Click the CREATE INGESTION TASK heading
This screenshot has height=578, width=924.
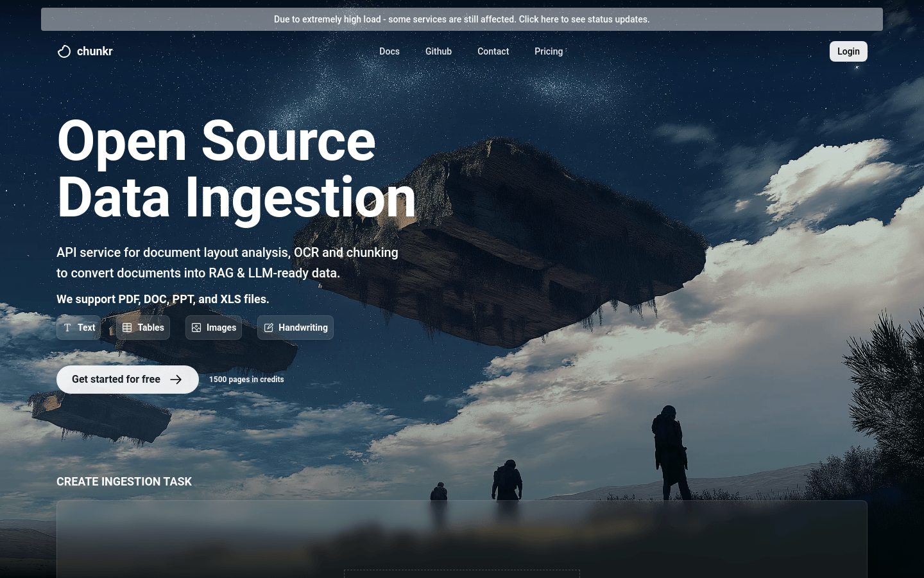pyautogui.click(x=124, y=482)
